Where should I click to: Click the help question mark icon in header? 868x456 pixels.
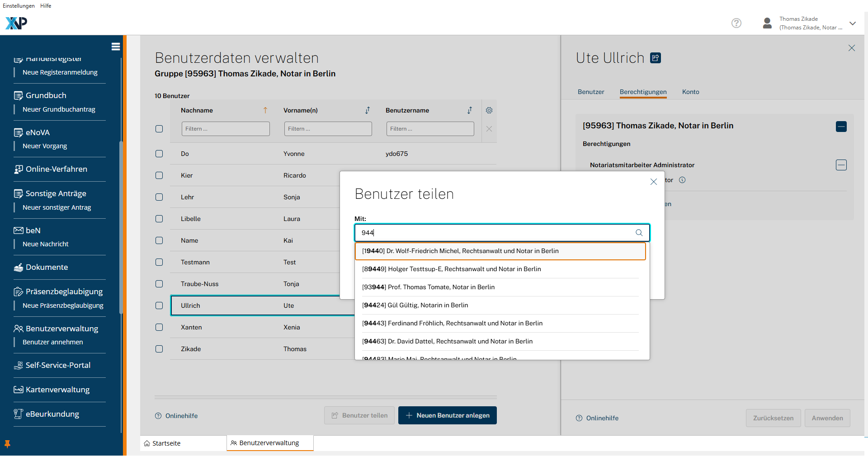736,23
